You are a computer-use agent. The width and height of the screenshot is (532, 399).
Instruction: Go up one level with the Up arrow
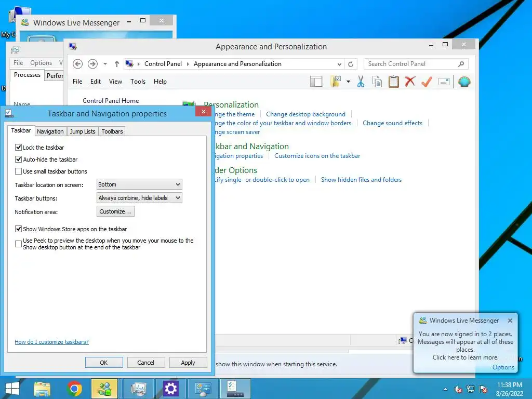coord(117,64)
